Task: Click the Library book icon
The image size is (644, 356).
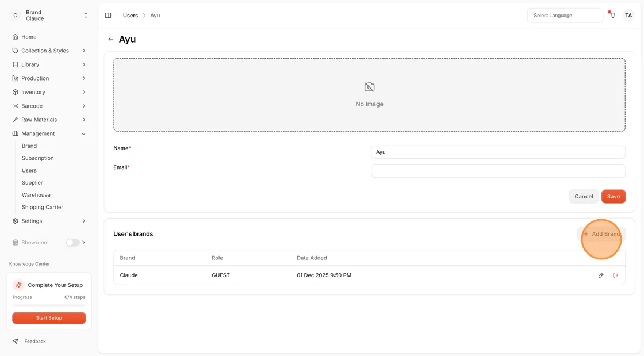Action: [x=15, y=64]
